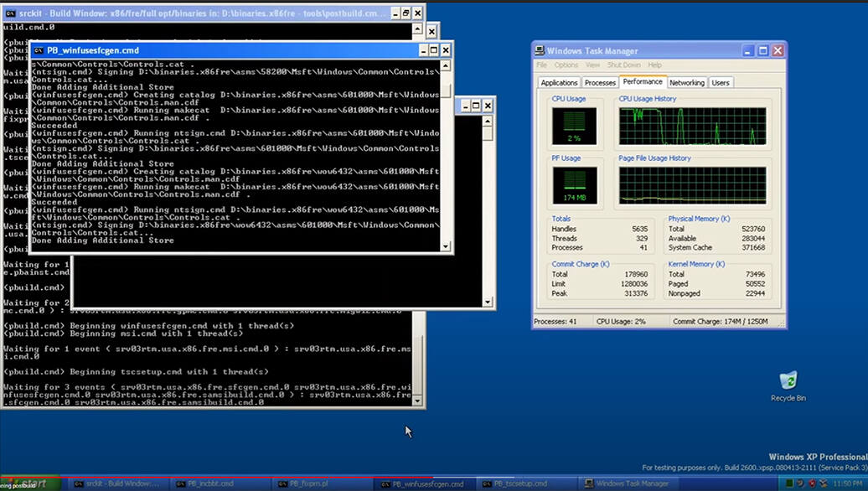Click the Commit Charge Total value 178960

click(636, 274)
